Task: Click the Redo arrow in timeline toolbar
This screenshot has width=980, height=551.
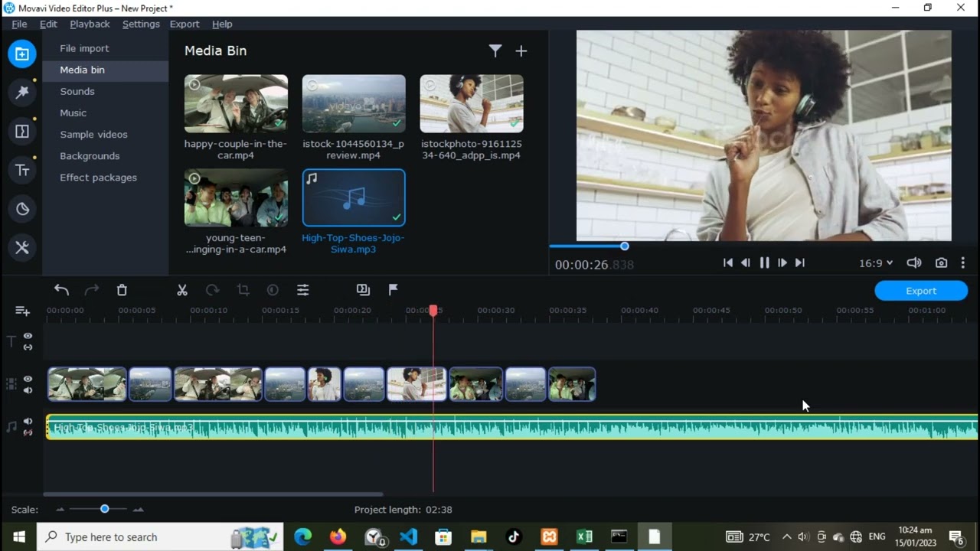Action: click(92, 290)
